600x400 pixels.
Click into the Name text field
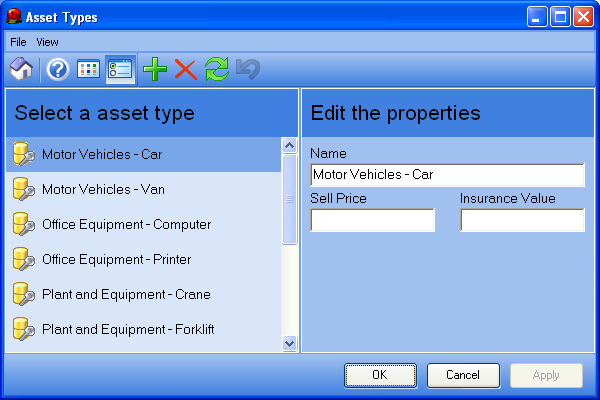(447, 175)
